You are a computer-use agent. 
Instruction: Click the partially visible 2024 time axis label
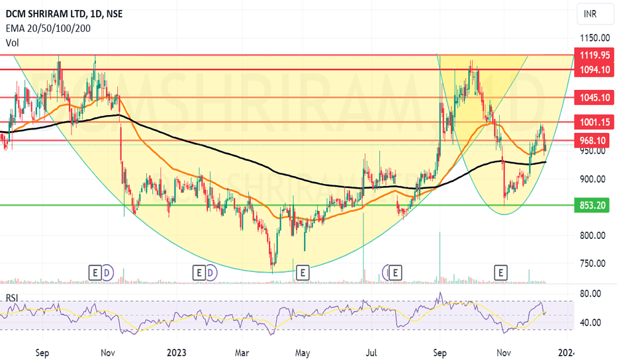point(567,353)
